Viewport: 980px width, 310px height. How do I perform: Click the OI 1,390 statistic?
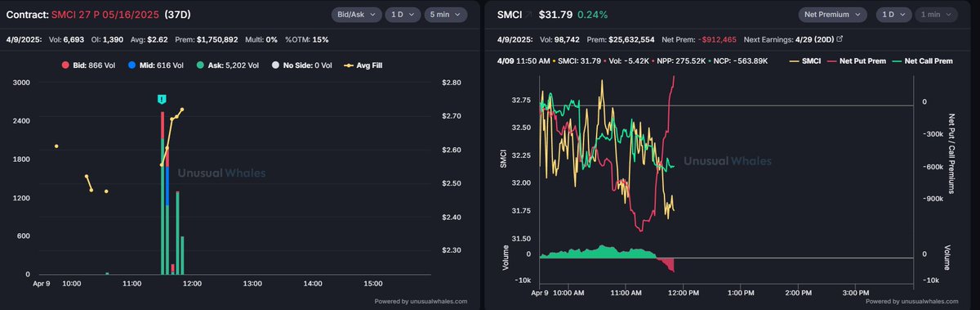pos(107,39)
